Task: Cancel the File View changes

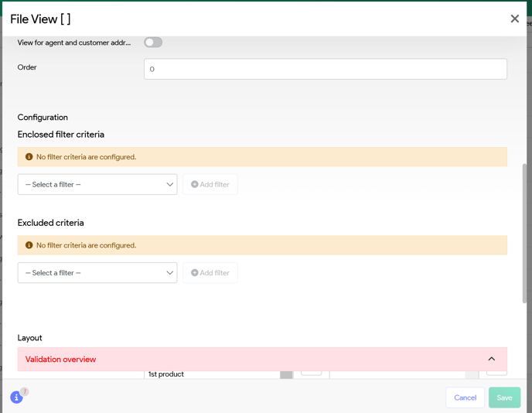Action: (x=465, y=398)
